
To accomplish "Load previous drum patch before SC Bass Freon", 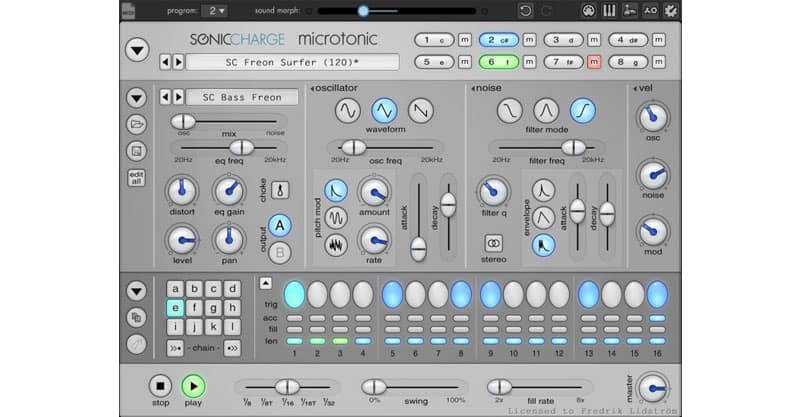I will point(165,97).
